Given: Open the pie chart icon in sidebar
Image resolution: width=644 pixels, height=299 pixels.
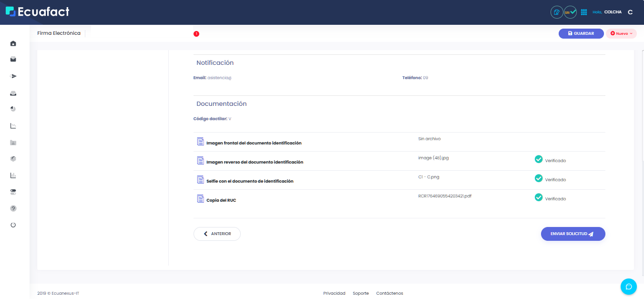Looking at the screenshot, I should click(x=13, y=109).
